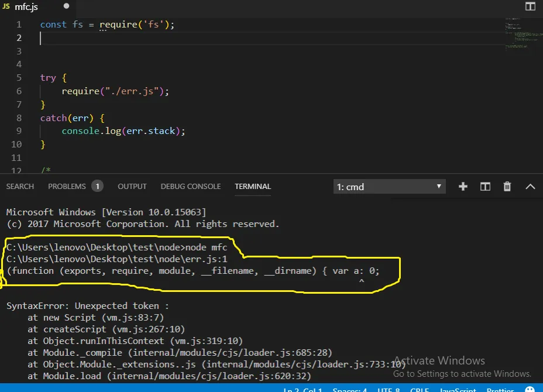Screen dimensions: 543x392
Task: Click line number 9 in the gutter
Action: point(19,131)
